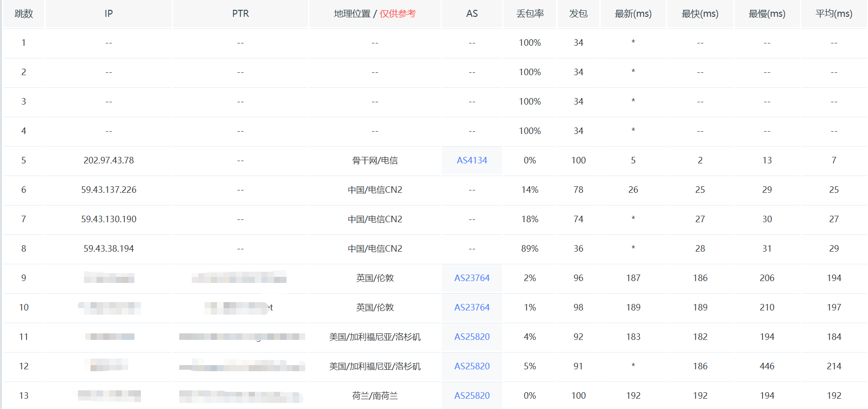Click the 最新(ms) column header
This screenshot has height=409, width=868.
(633, 14)
